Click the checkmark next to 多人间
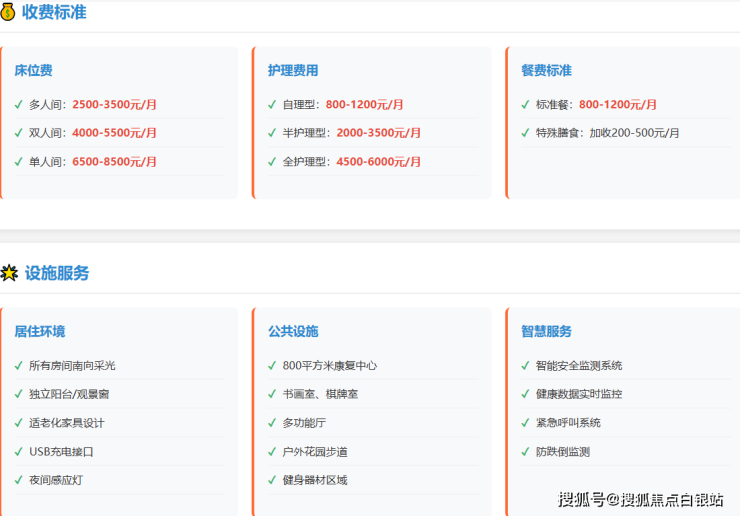This screenshot has width=740, height=516. (19, 104)
